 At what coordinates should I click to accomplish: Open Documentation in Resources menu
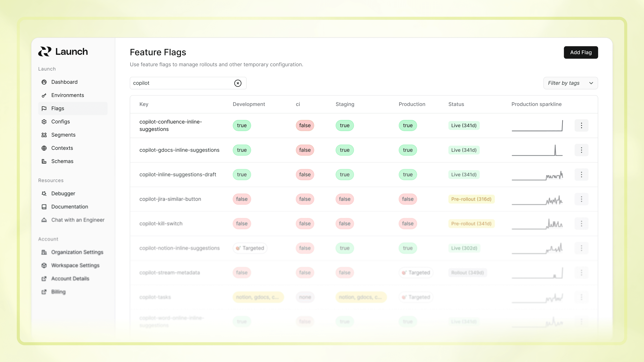[x=69, y=207]
